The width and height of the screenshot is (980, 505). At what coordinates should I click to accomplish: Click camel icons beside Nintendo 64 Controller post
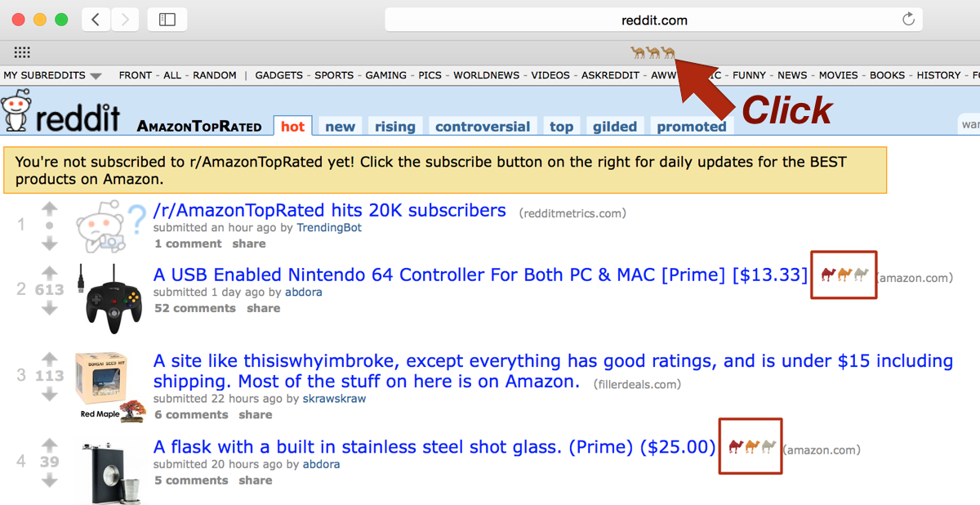(x=844, y=275)
